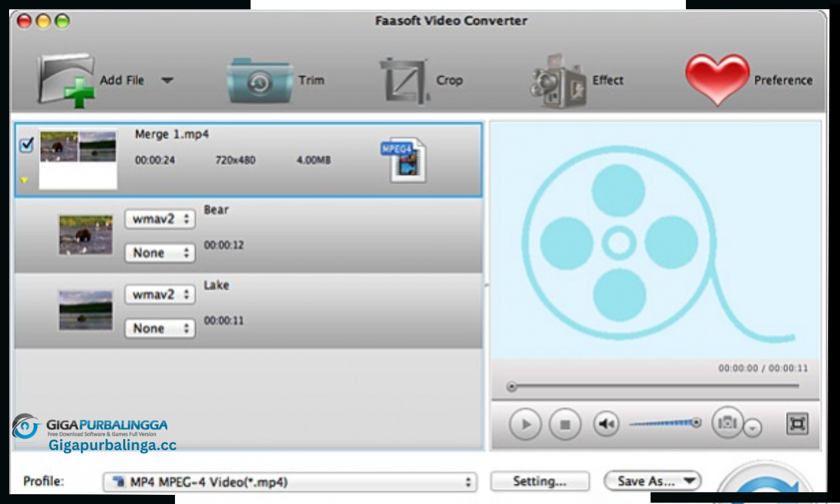Adjust the volume slider

pyautogui.click(x=664, y=422)
